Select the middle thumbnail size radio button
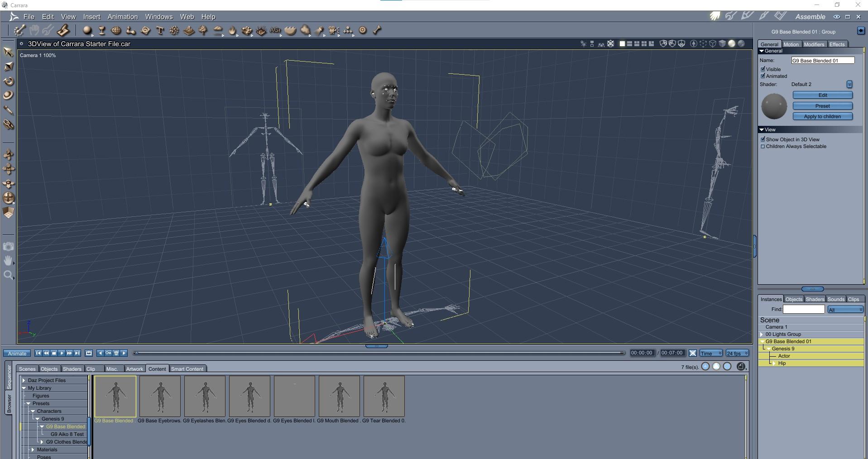 (716, 367)
